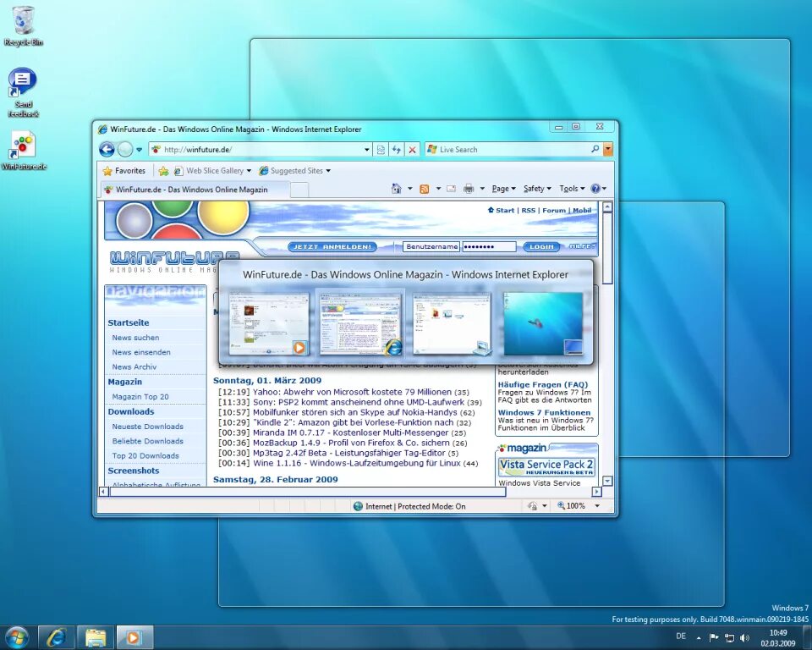Select Explorer window thumbnail in switcher
Screen dimensions: 812x650
click(x=452, y=324)
